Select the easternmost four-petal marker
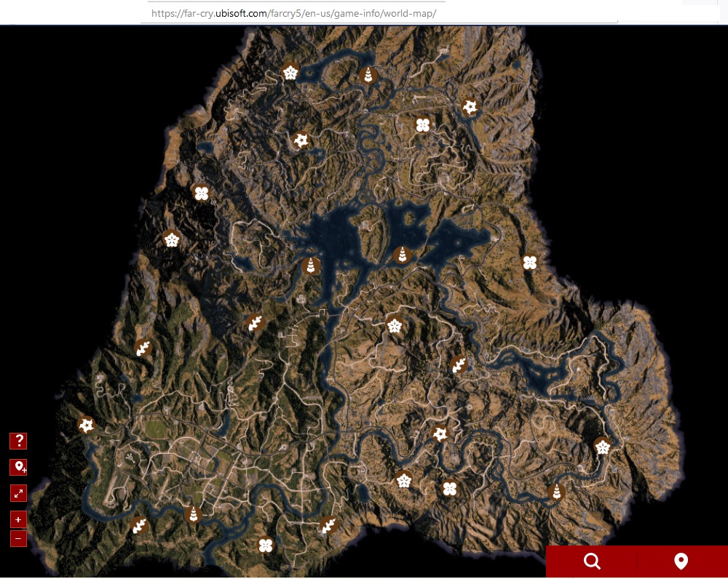 530,263
